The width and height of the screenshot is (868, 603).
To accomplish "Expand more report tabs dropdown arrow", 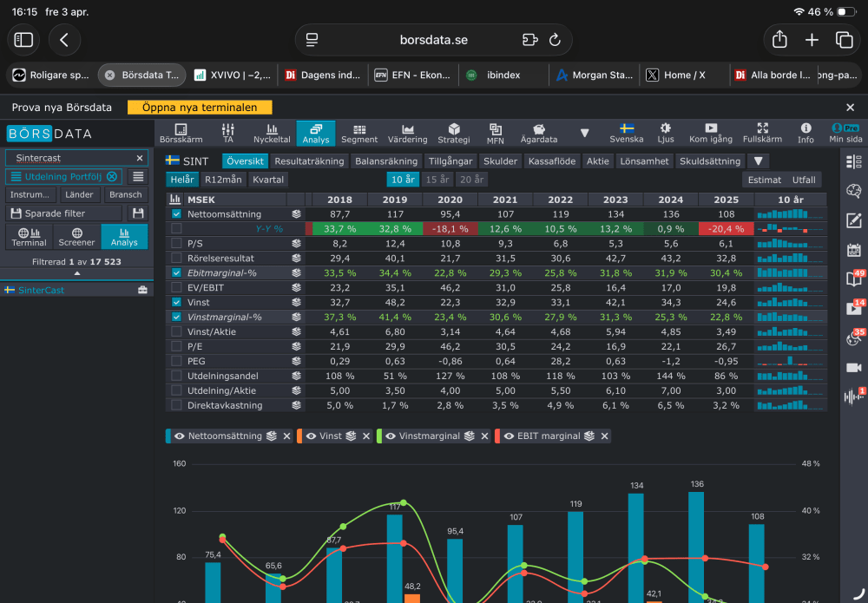I will click(x=759, y=161).
